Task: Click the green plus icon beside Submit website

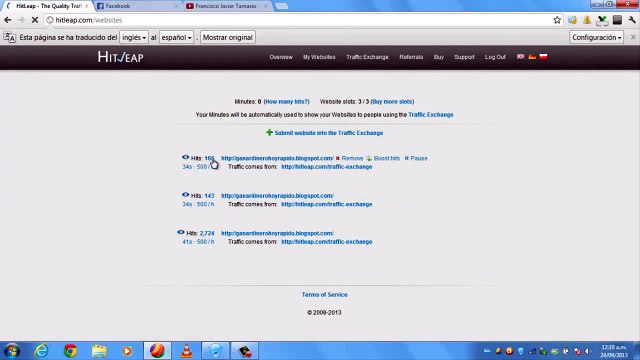Action: point(269,132)
